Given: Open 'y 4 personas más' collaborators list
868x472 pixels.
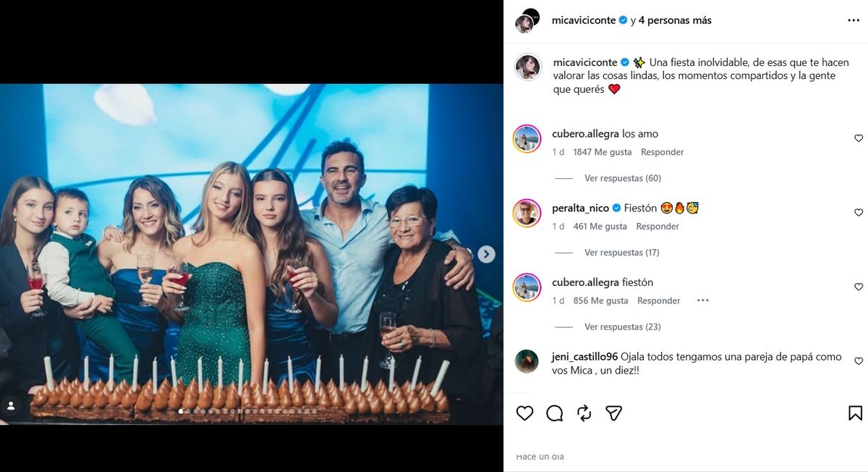Looking at the screenshot, I should coord(671,20).
